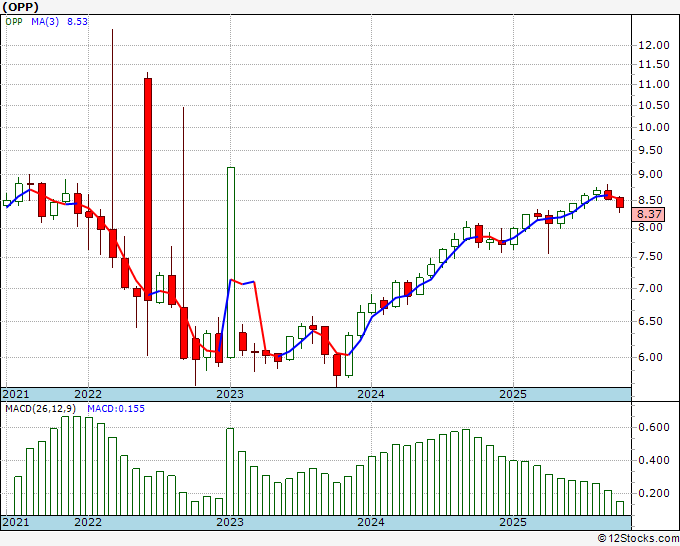Click the 8.37 current price tag
The image size is (680, 546).
tap(649, 214)
